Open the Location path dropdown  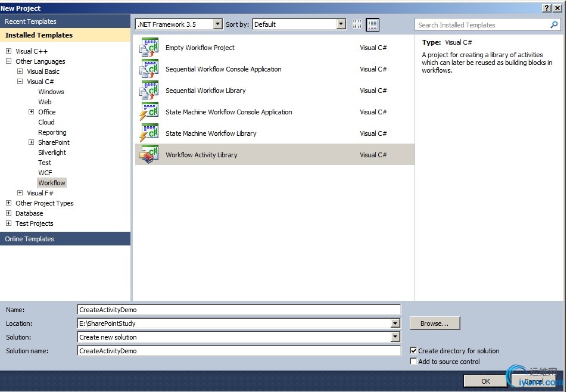pyautogui.click(x=395, y=323)
